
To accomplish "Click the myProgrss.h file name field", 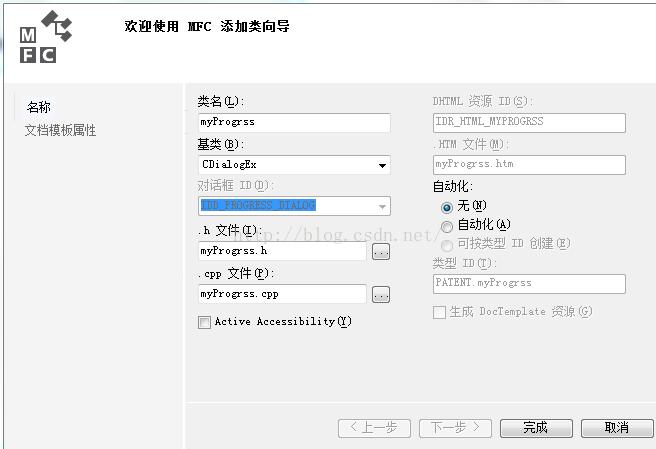I will tap(282, 251).
